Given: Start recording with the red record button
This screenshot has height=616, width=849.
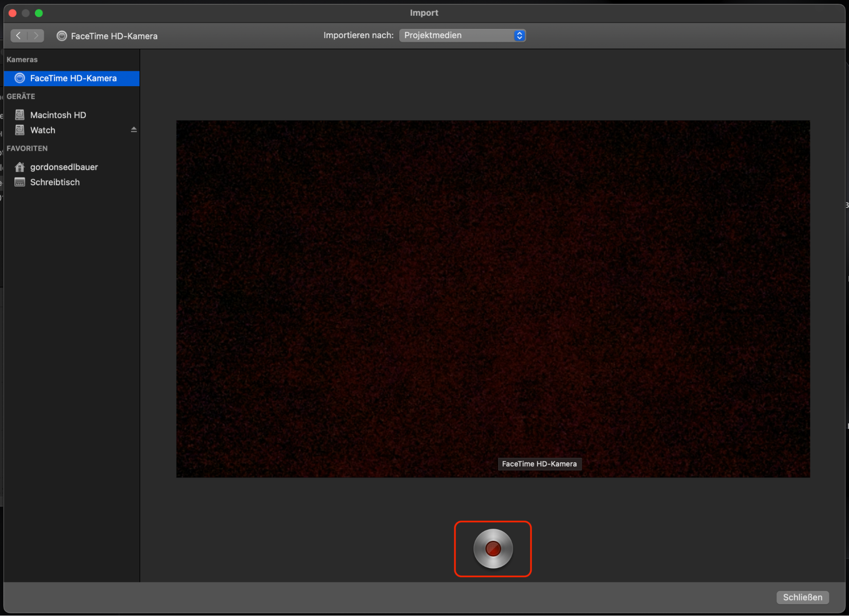Looking at the screenshot, I should pos(493,548).
